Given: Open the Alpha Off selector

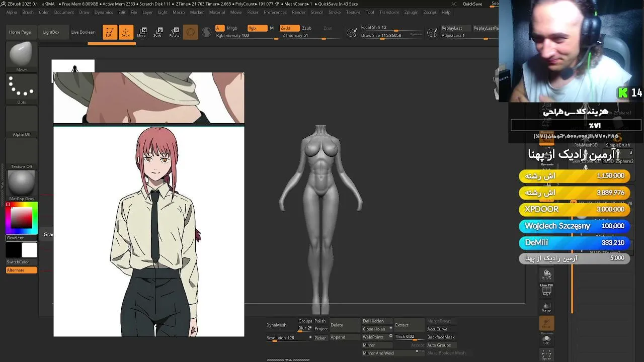Looking at the screenshot, I should click(x=21, y=122).
